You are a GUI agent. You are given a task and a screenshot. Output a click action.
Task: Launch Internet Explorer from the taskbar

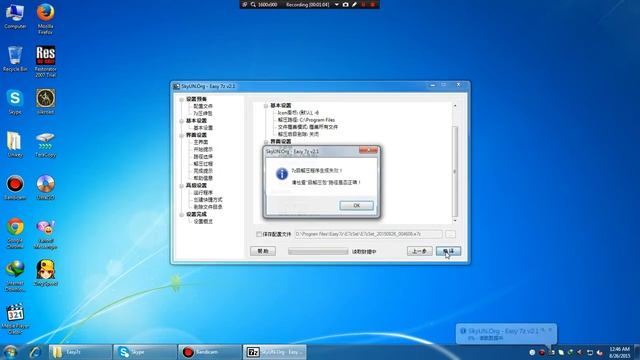tap(36, 352)
